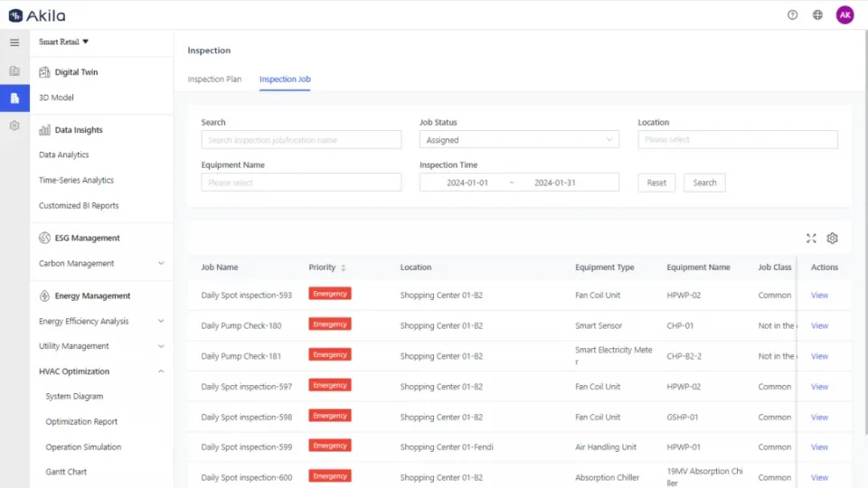Open Time-Series Analytics menu item
This screenshot has width=868, height=488.
(x=76, y=181)
